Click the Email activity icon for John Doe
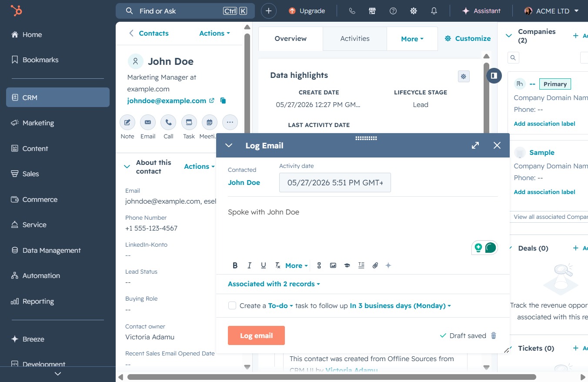The image size is (588, 382). pyautogui.click(x=148, y=123)
